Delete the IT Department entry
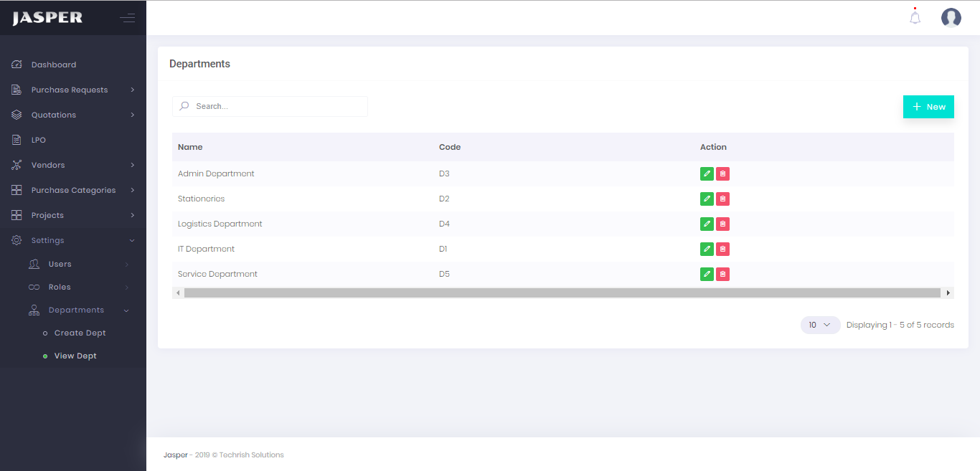980x471 pixels. [722, 249]
